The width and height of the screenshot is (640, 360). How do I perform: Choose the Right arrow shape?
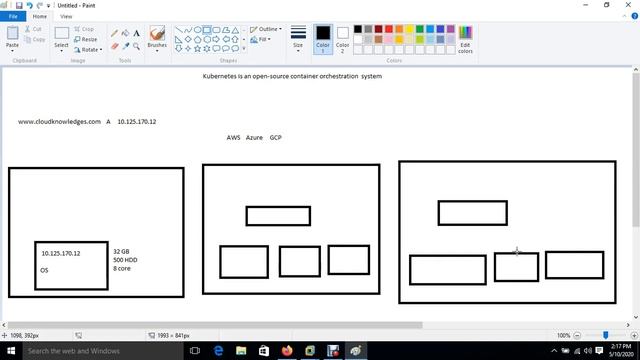click(216, 40)
